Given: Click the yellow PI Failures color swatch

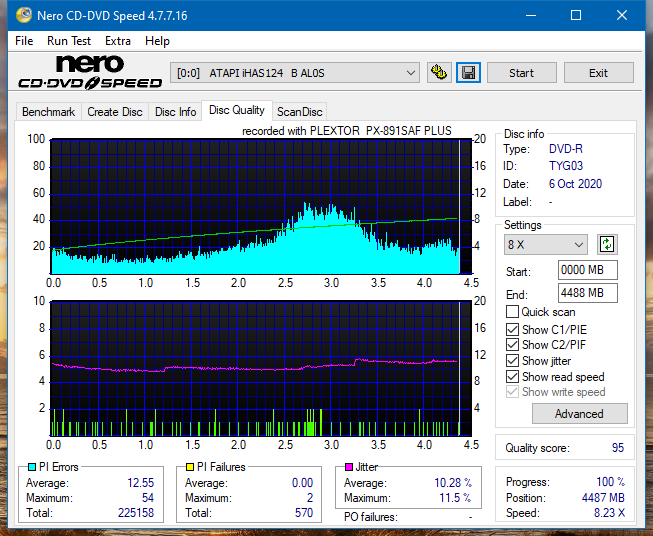Looking at the screenshot, I should [x=190, y=467].
